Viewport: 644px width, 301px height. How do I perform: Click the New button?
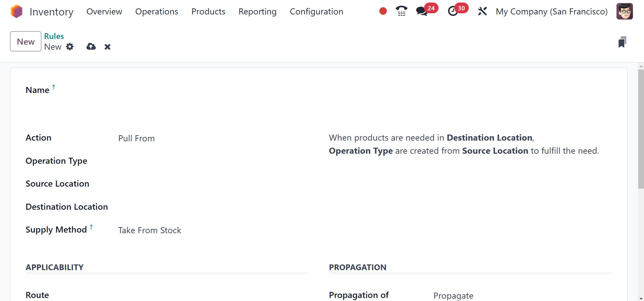[26, 41]
